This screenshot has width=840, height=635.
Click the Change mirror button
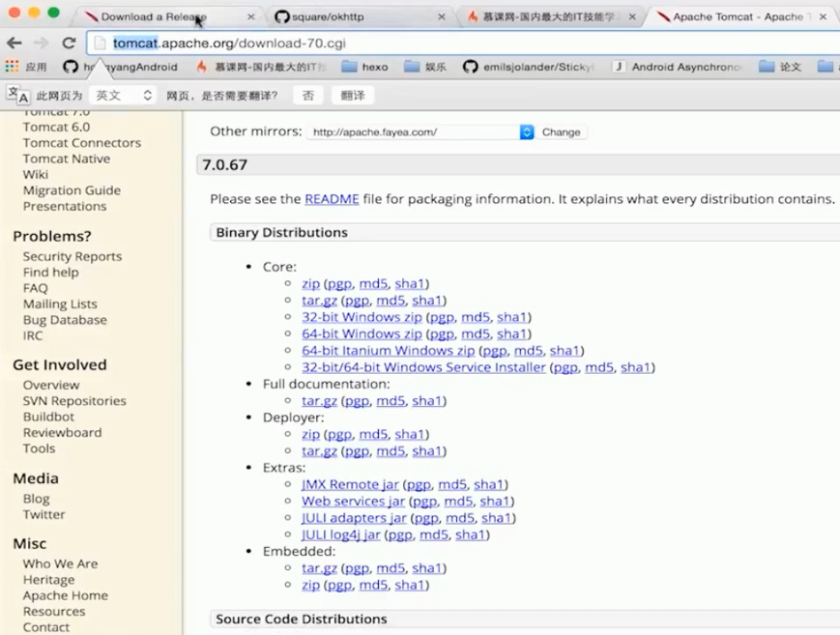click(561, 131)
